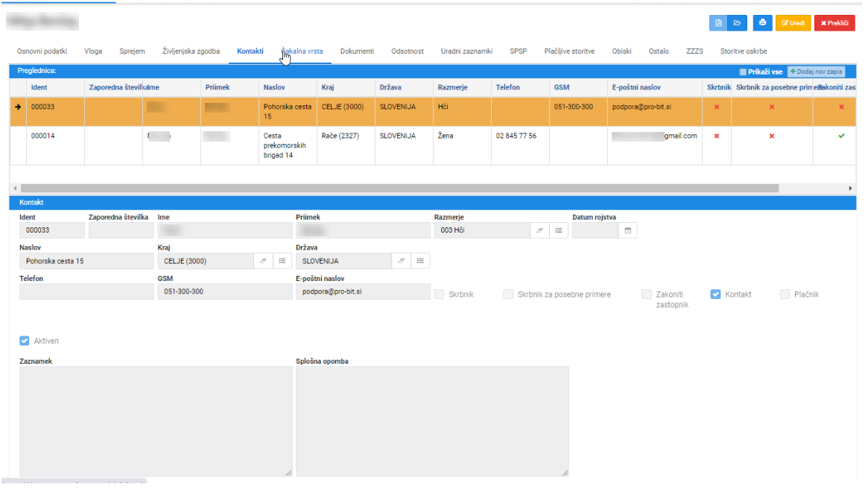This screenshot has height=489, width=868.
Task: Click the Zaznamek text area
Action: [156, 421]
